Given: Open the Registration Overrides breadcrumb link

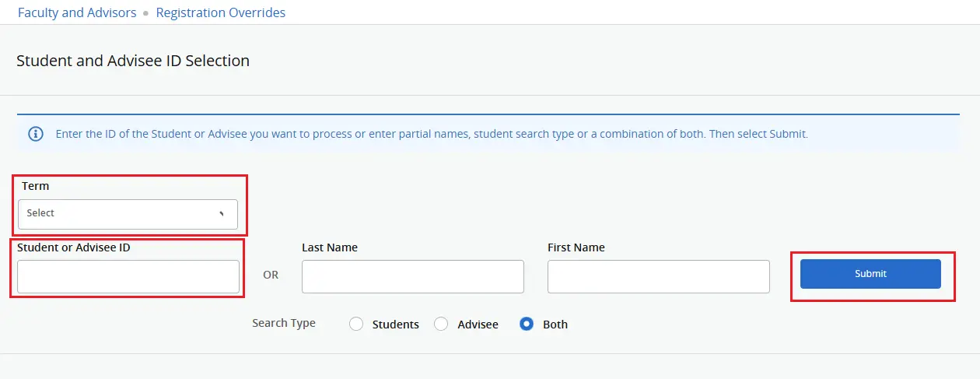Looking at the screenshot, I should tap(221, 12).
